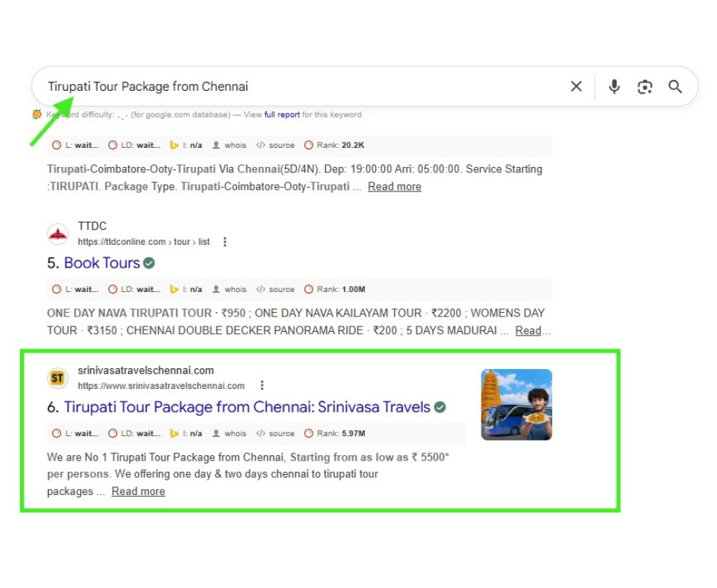Open Tirupati Tour Package from Chennai: Srinivasa Travels
This screenshot has width=717, height=588.
247,407
